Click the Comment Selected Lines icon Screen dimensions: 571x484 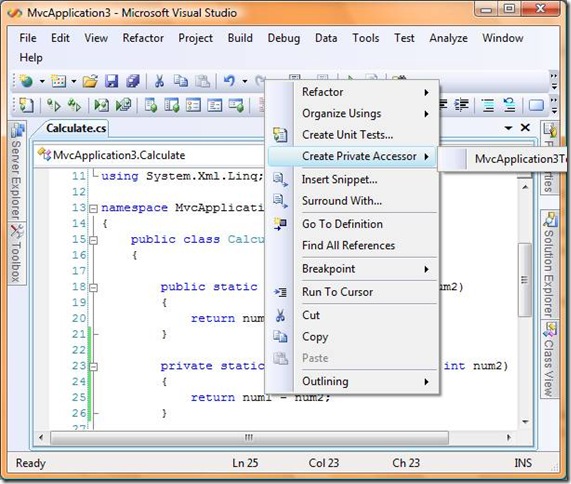pos(488,106)
